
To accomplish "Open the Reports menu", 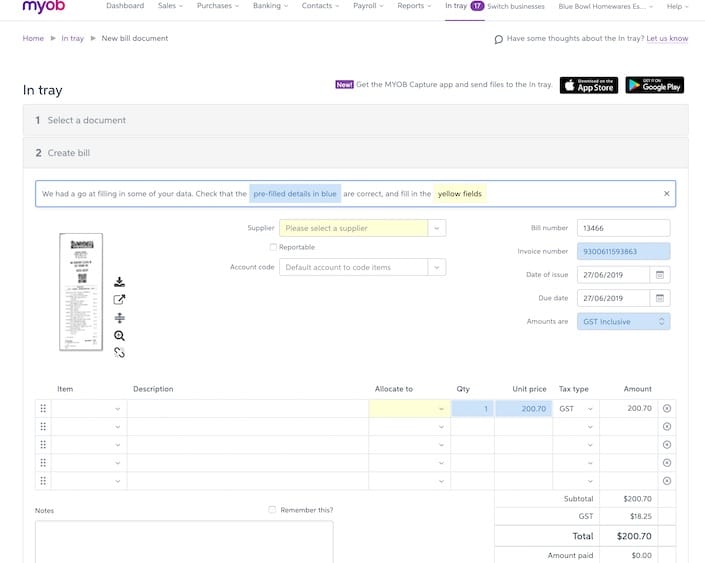I will click(x=414, y=6).
